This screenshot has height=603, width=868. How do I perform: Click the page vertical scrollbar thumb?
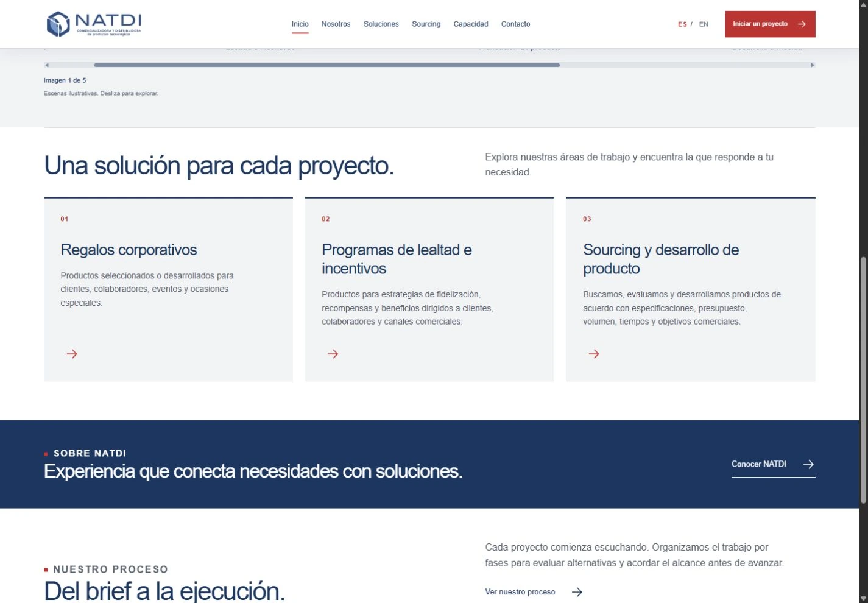coord(863,380)
